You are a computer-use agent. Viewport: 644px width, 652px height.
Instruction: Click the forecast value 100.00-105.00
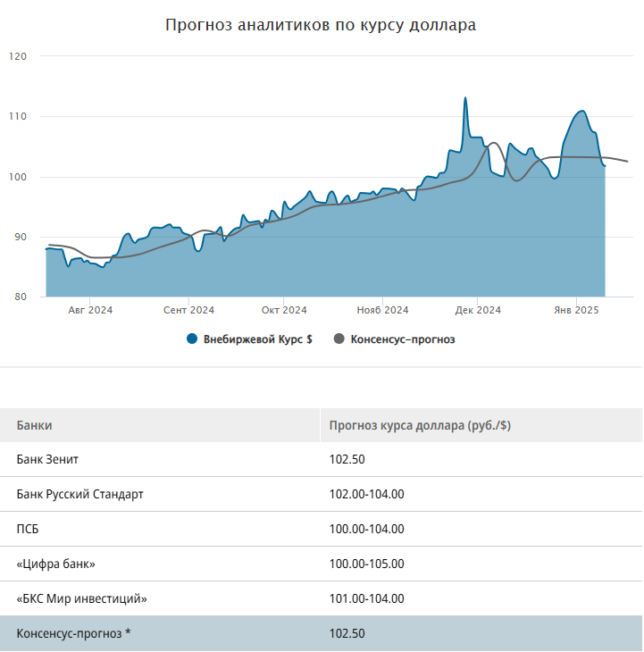point(367,564)
